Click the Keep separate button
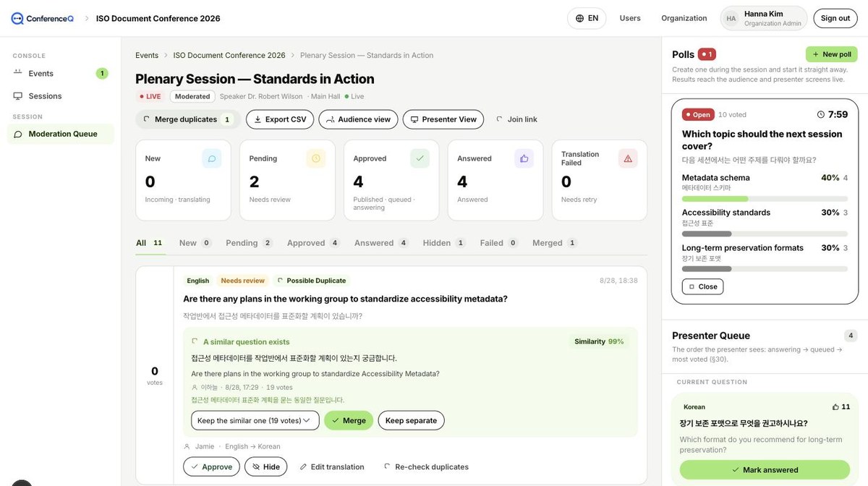Viewport: 868px width, 486px height. 411,420
